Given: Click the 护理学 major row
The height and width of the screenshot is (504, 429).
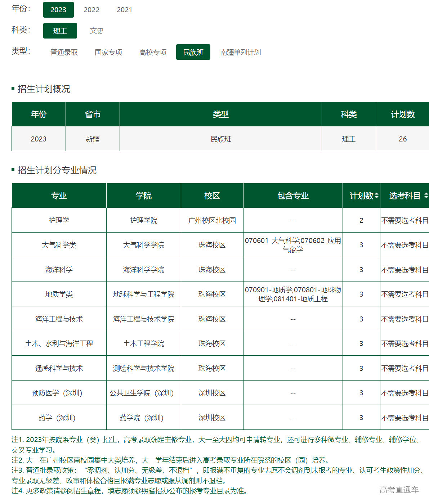Looking at the screenshot, I should pyautogui.click(x=59, y=220).
